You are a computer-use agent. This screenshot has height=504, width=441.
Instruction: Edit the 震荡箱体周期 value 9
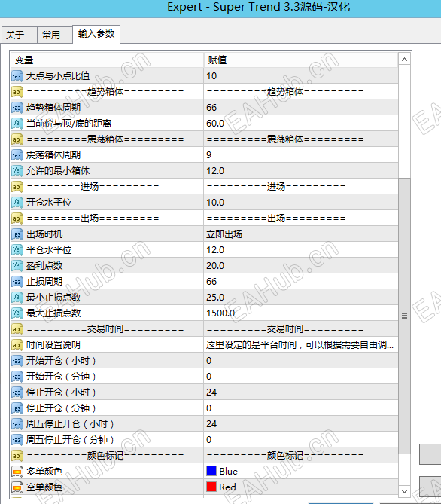pyautogui.click(x=301, y=155)
